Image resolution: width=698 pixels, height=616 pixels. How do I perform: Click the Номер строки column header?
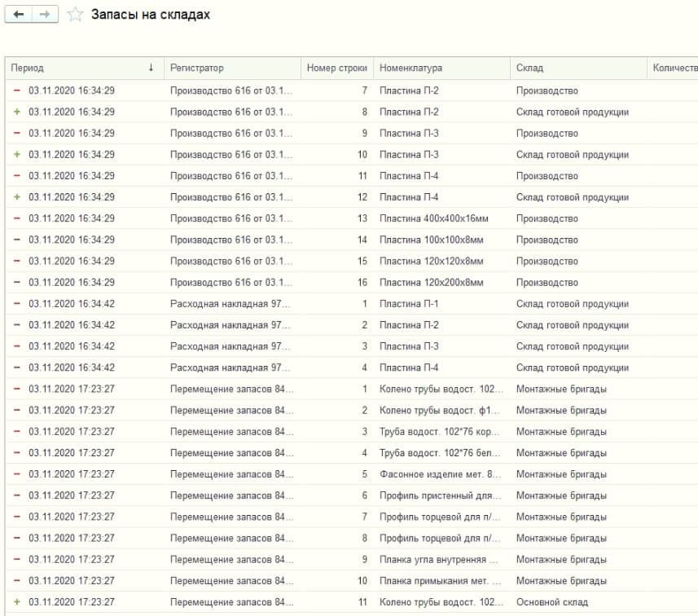(x=337, y=68)
